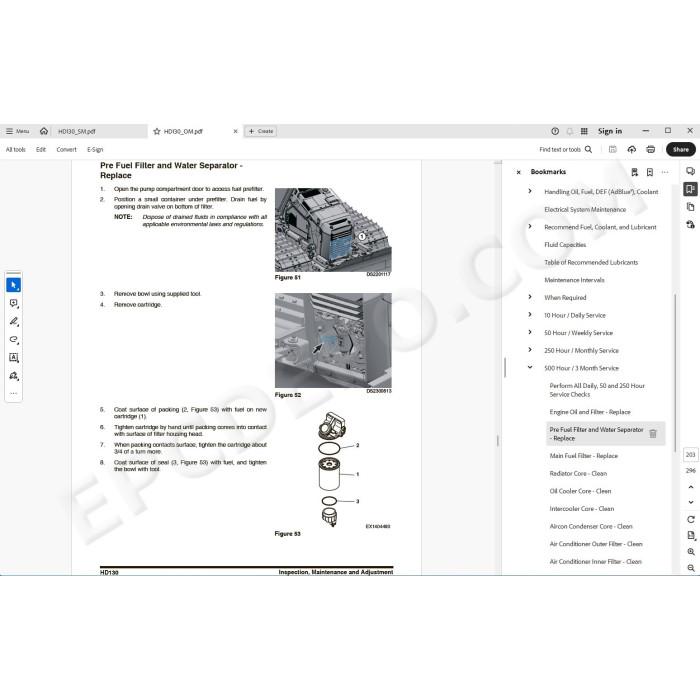Click the find bookmark icon
Image resolution: width=700 pixels, height=700 pixels.
(x=634, y=172)
